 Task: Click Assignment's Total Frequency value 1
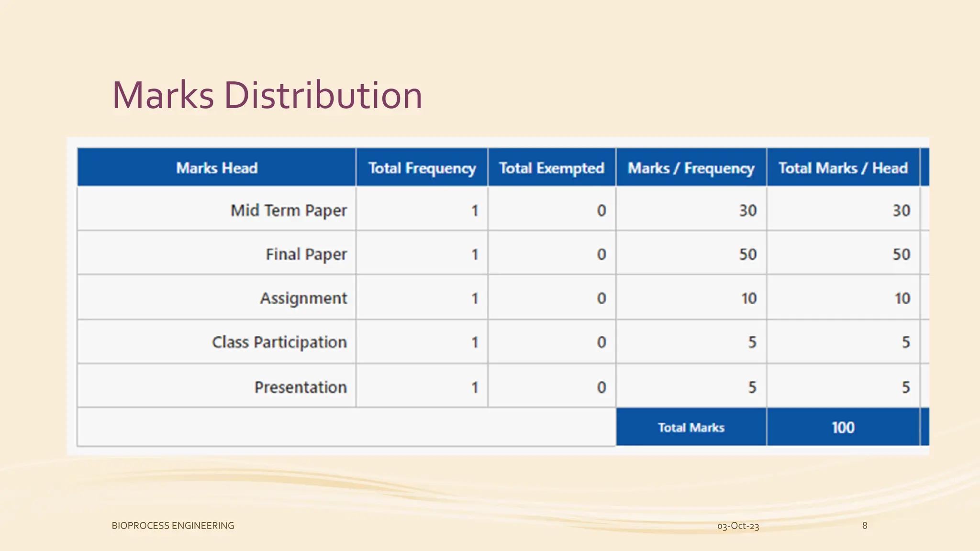475,298
